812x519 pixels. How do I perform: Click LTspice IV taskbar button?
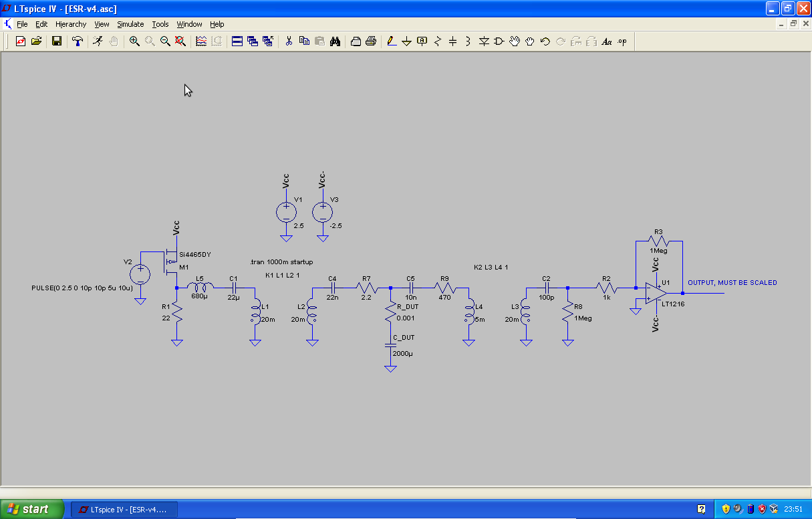tap(124, 510)
